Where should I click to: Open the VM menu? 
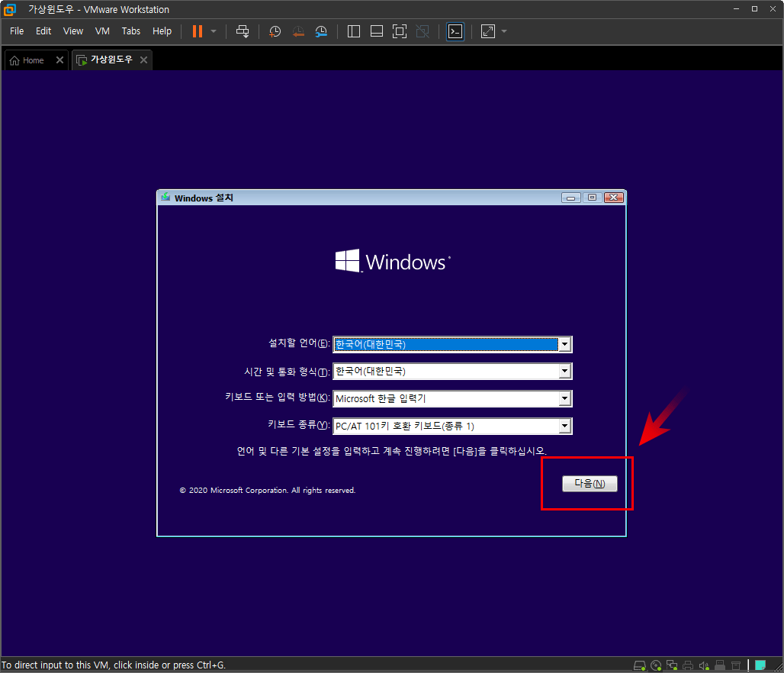click(102, 31)
